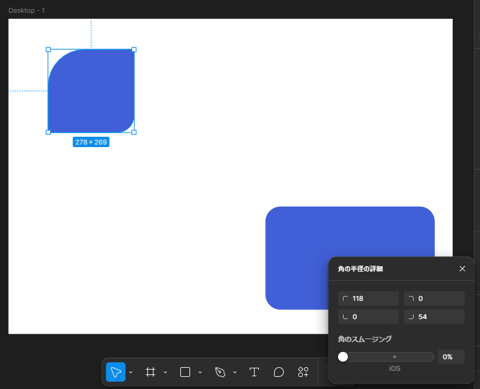The width and height of the screenshot is (480, 389).
Task: Click the bottom-right corner radius icon
Action: point(411,317)
